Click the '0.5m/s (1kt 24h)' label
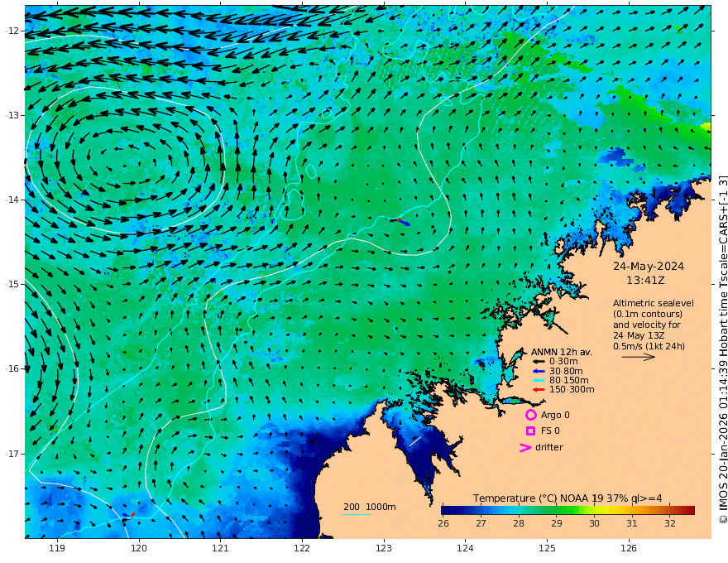 (649, 346)
